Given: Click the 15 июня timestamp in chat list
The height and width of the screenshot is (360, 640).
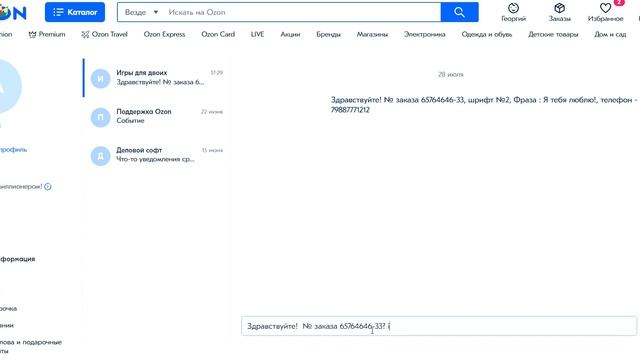Looking at the screenshot, I should [x=212, y=150].
